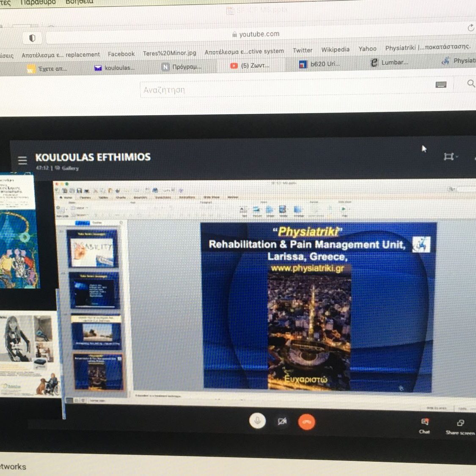Click the Twitter bookmark
476x476 pixels.
click(x=303, y=50)
